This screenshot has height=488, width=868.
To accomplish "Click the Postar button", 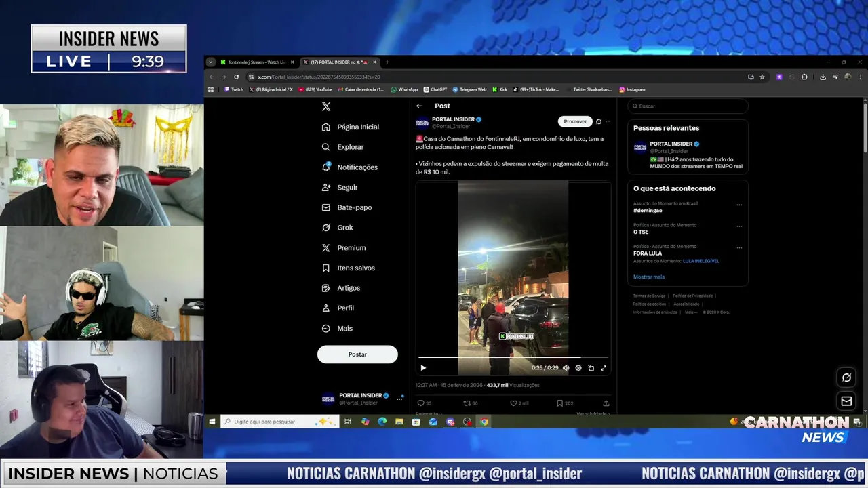I will 357,354.
